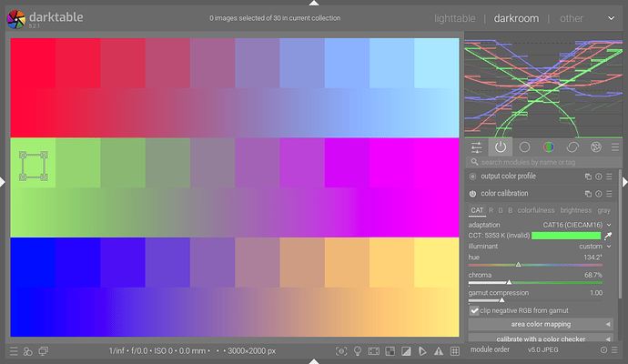Toggle the output color profile module power

coord(472,177)
